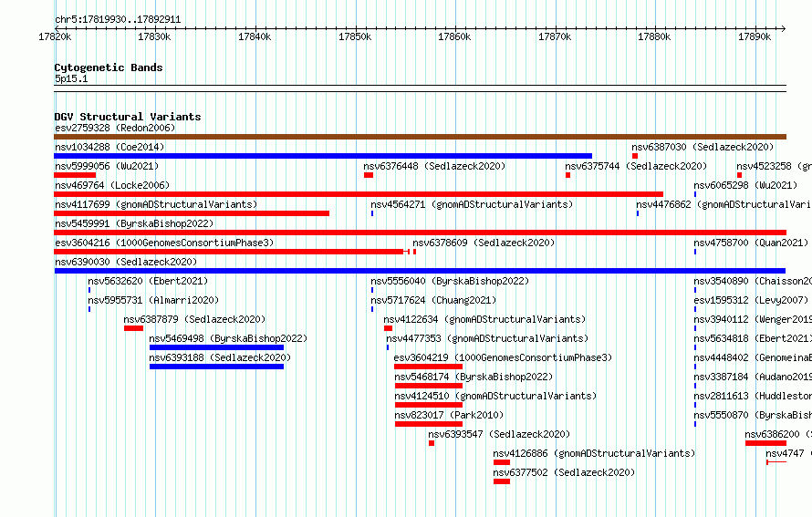
Task: Click nsv5717624 (Chuang2021) label
Action: click(x=433, y=300)
